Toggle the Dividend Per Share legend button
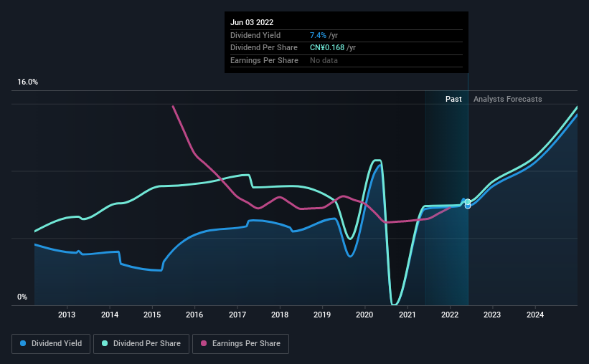Screen dimensions: 589x364 141,344
